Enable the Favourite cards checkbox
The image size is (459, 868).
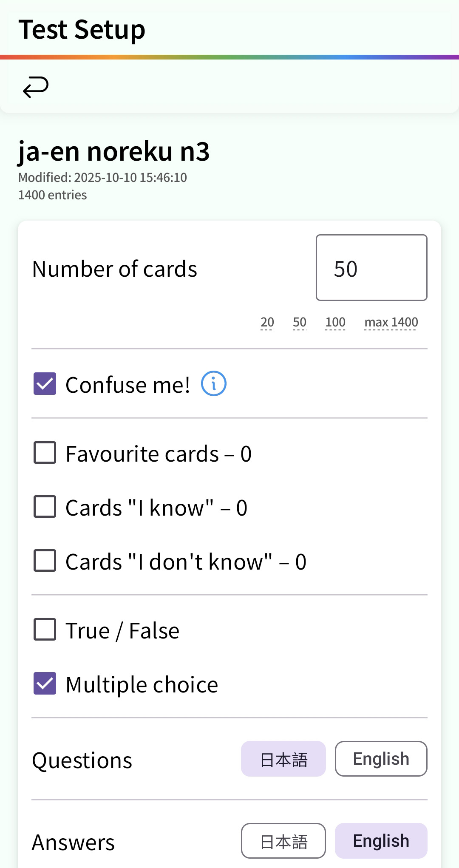tap(45, 453)
